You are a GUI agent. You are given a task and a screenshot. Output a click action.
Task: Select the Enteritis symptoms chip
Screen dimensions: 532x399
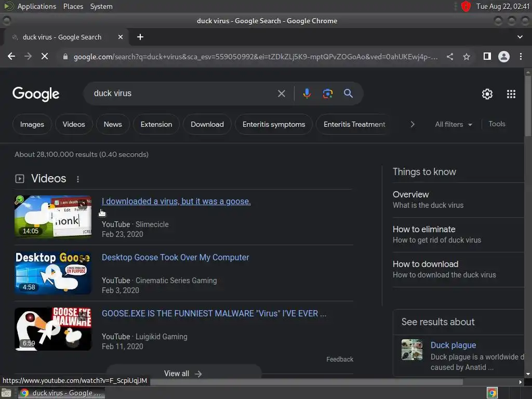[x=273, y=124]
